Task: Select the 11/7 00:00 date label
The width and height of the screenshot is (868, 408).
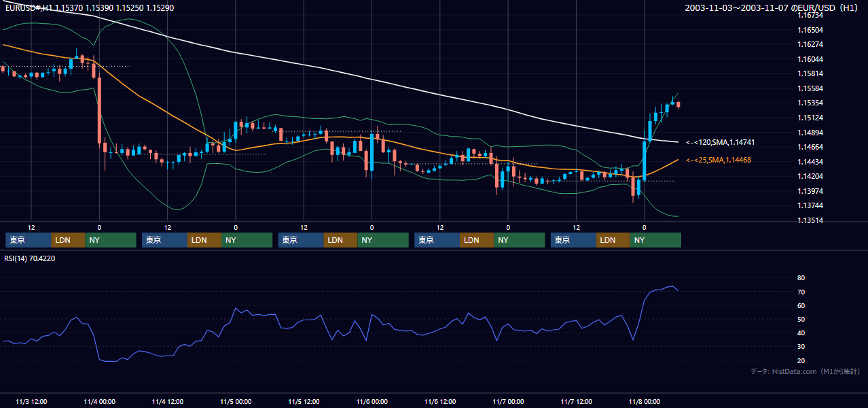Action: [x=508, y=401]
